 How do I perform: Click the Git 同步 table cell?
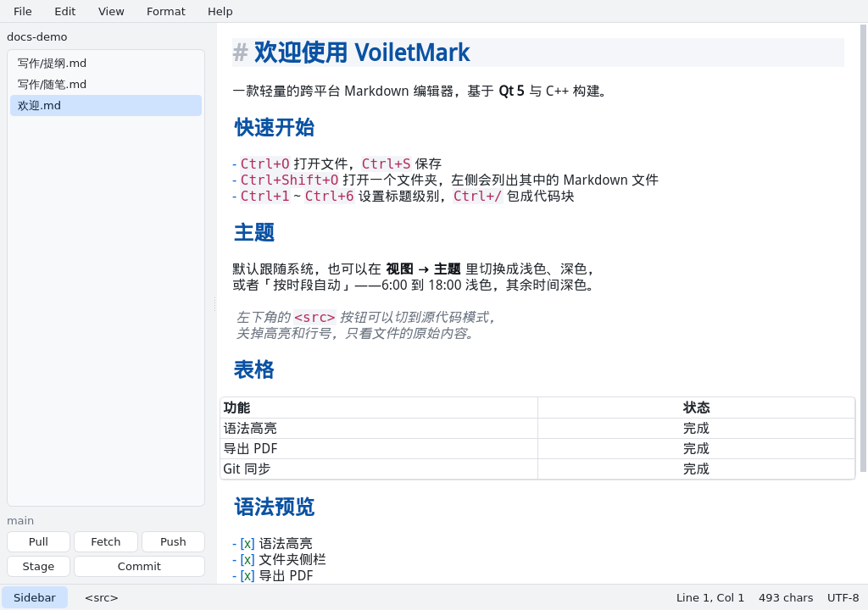(x=379, y=469)
